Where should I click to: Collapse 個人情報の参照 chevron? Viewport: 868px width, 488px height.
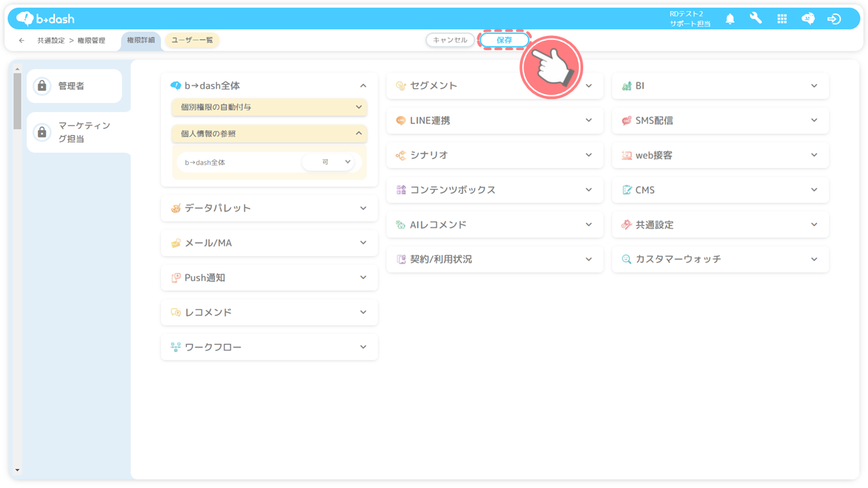pos(359,134)
